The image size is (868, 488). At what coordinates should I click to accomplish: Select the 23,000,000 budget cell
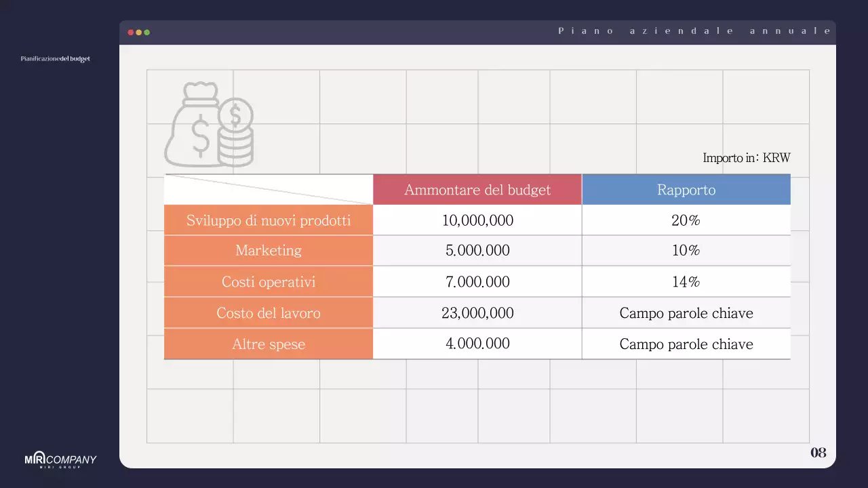click(477, 313)
